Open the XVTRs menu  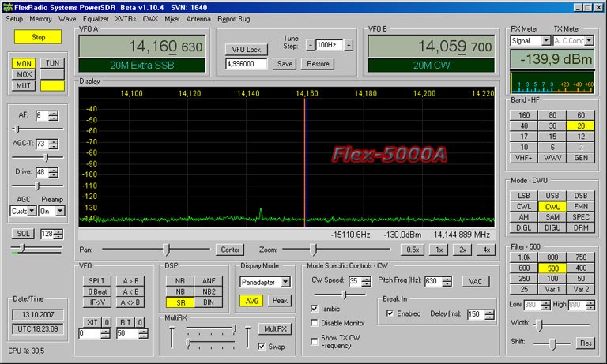click(125, 19)
